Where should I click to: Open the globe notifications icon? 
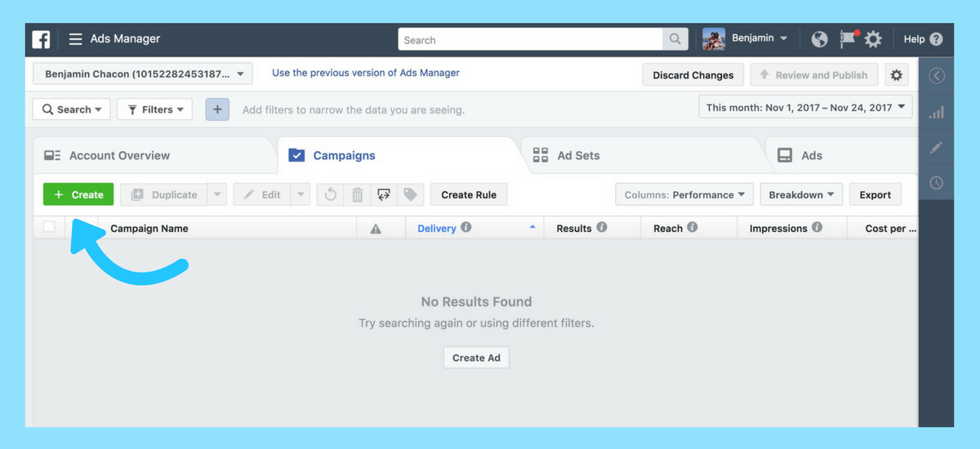point(820,39)
